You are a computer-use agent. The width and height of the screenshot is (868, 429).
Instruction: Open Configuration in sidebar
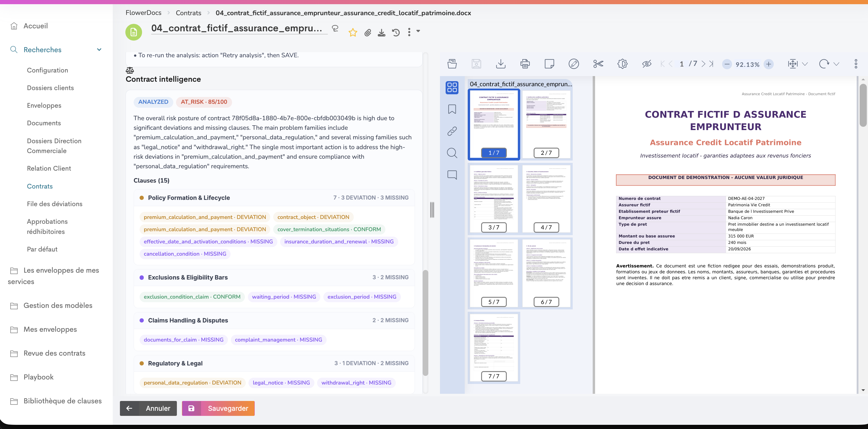point(47,70)
